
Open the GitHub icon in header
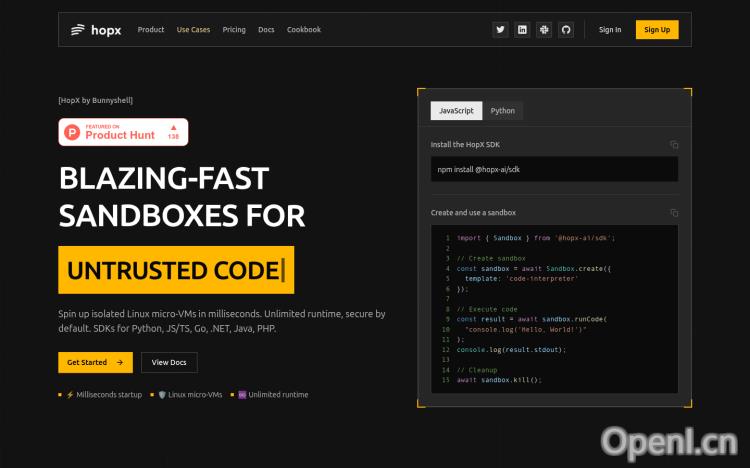(565, 30)
